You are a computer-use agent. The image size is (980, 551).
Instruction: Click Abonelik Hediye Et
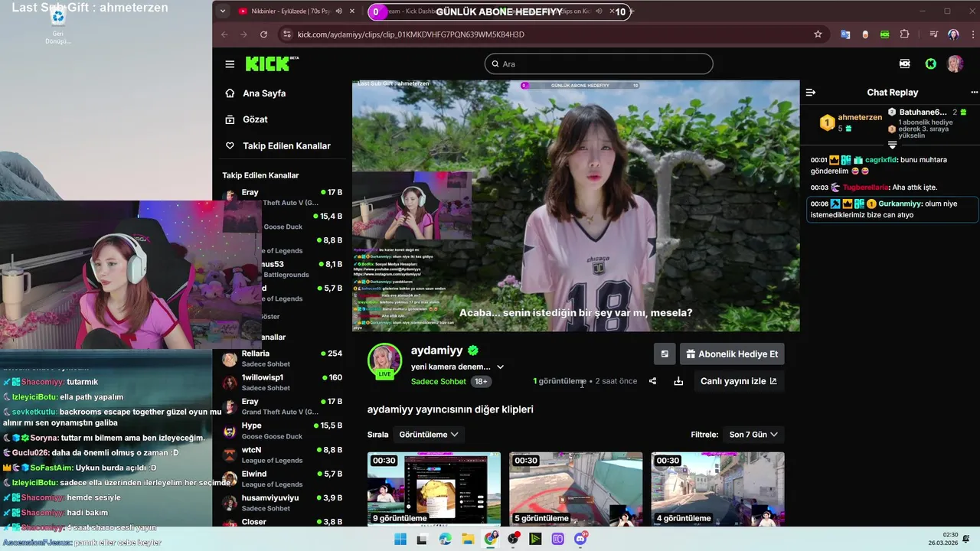pos(732,354)
